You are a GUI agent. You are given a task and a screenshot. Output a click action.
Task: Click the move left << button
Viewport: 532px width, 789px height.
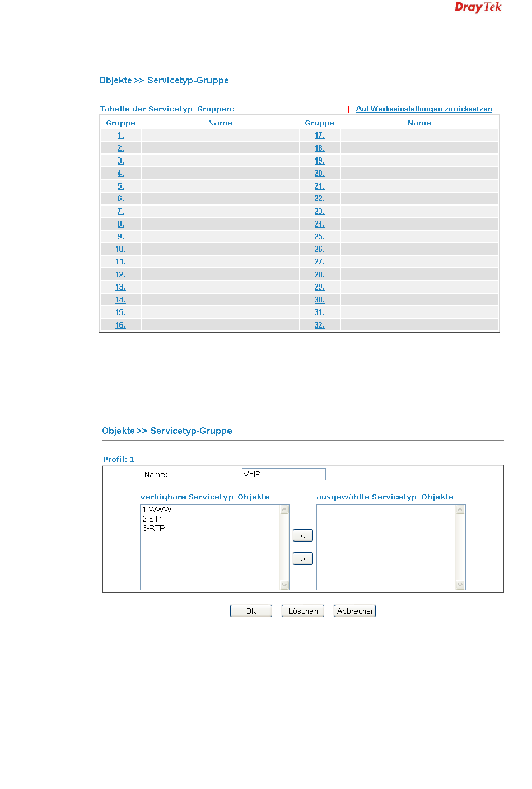302,559
